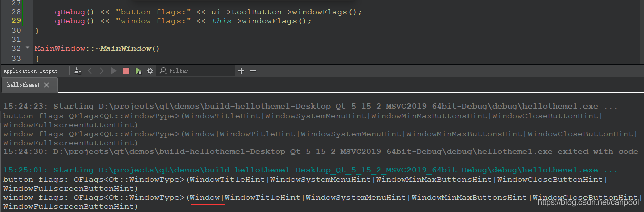Collapse the MainWindow destructor fold arrow
The image size is (644, 212).
27,48
